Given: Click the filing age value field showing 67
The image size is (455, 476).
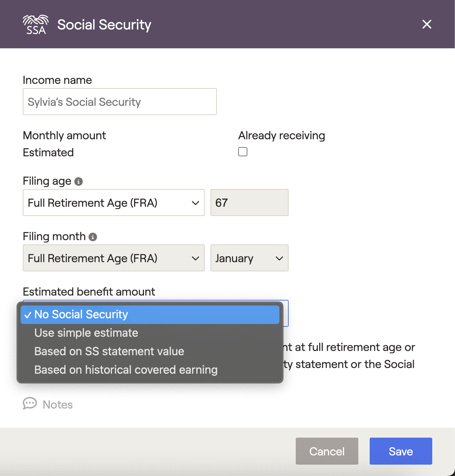Looking at the screenshot, I should [250, 202].
